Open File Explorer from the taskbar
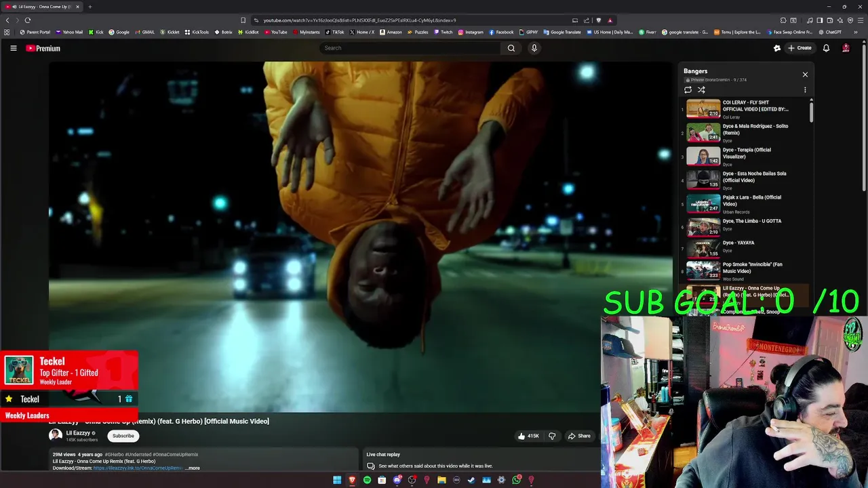Screen dimensions: 868x488 tap(441, 481)
